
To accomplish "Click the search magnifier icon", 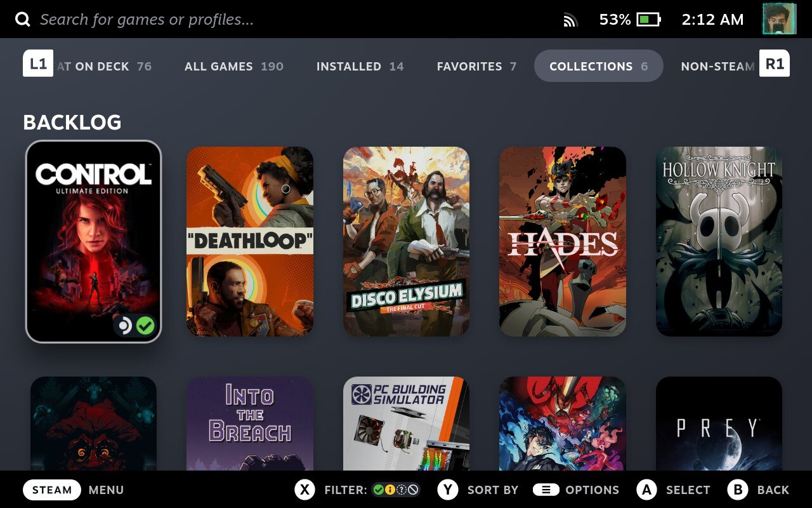I will (23, 20).
